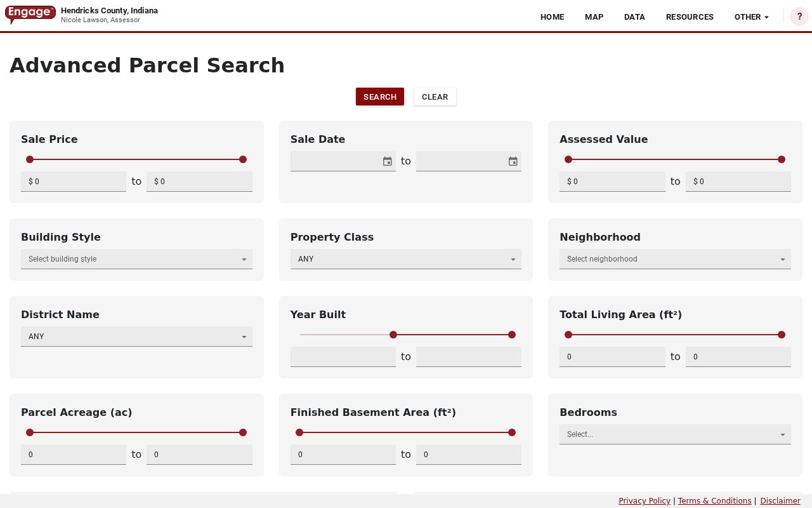Image resolution: width=812 pixels, height=508 pixels.
Task: Open the Terms & Conditions link
Action: (714, 501)
